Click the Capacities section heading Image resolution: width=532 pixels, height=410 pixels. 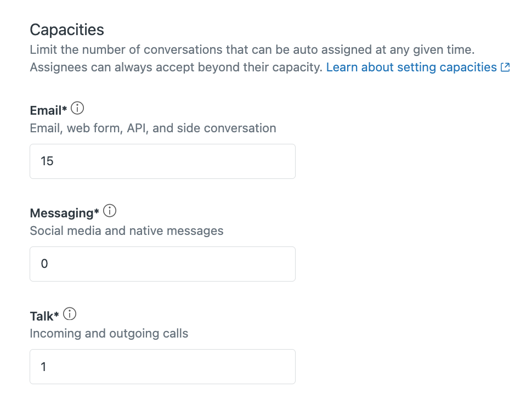pos(67,29)
